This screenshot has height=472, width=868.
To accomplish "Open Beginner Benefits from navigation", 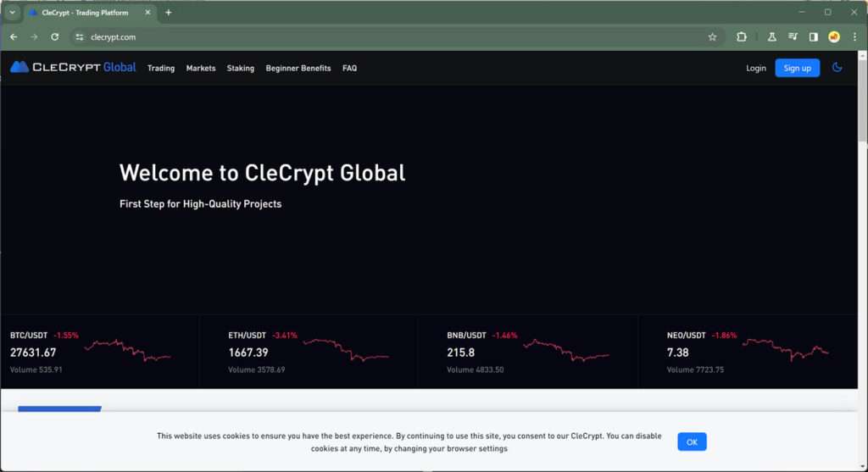I will tap(298, 68).
